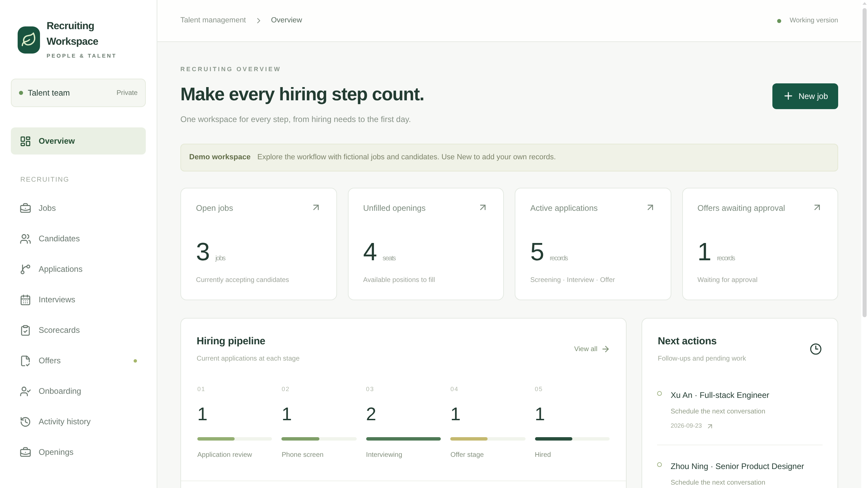The height and width of the screenshot is (488, 868).
Task: Click the breadcrumb chevron separator
Action: tap(259, 21)
